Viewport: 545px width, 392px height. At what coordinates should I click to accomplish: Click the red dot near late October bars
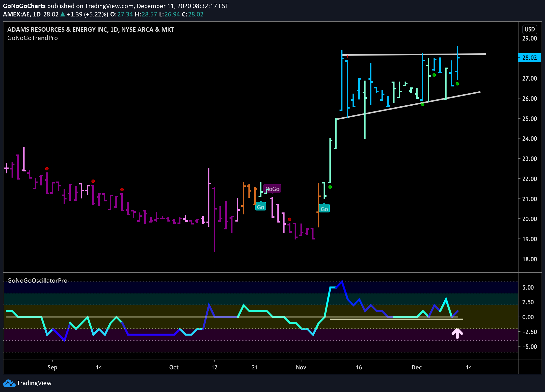point(290,219)
